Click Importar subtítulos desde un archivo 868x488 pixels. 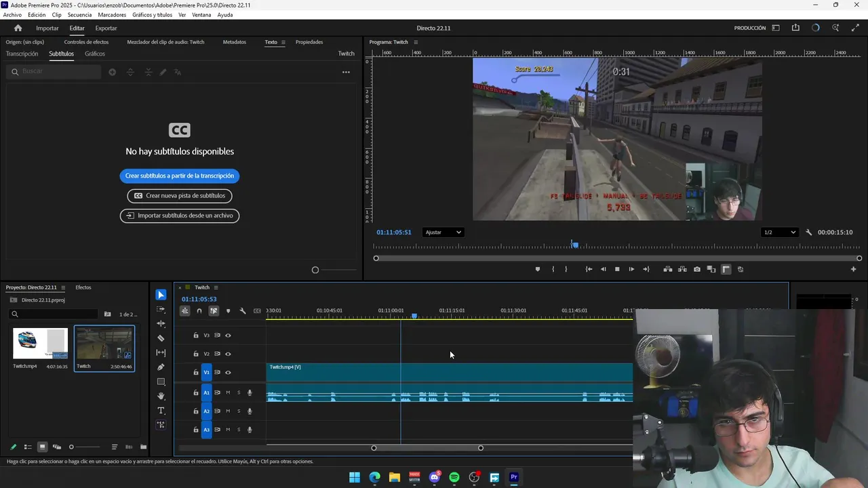(179, 216)
